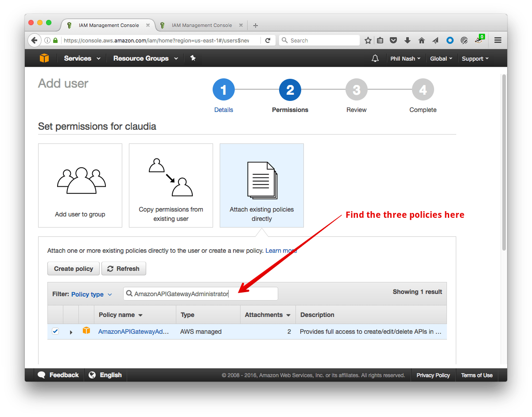Click the Feedback button in footer
Viewport: 532px width, 417px height.
(x=59, y=375)
